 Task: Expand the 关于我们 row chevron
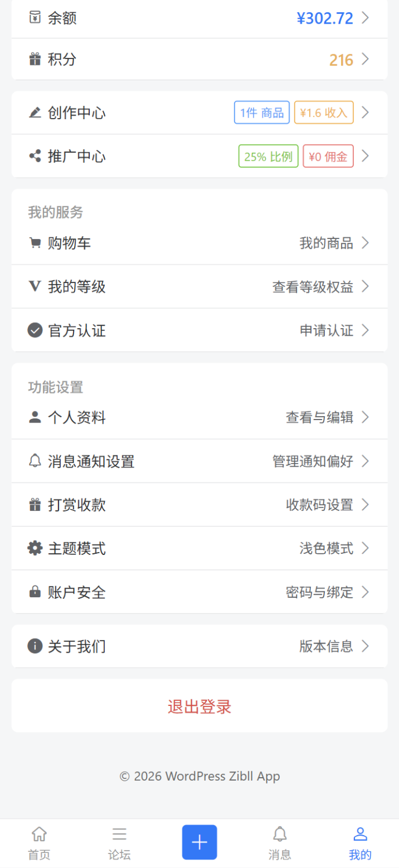(365, 646)
